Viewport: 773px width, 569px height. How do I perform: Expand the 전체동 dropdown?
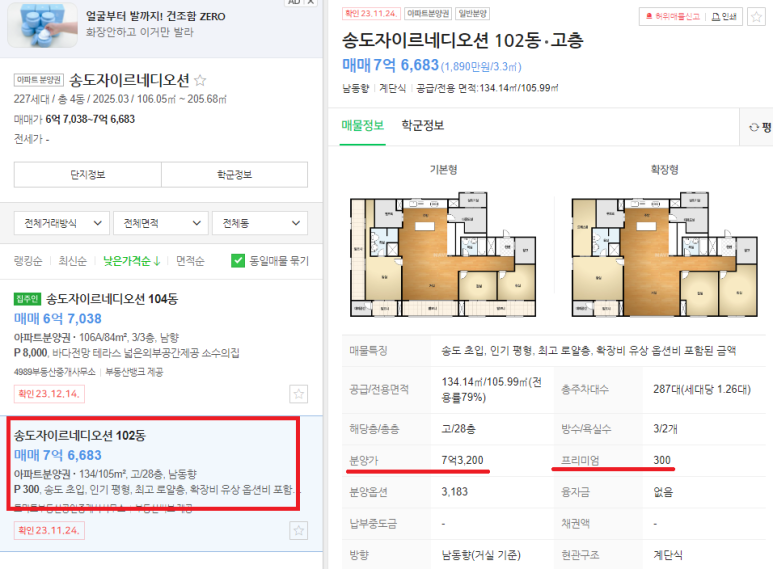click(x=260, y=223)
